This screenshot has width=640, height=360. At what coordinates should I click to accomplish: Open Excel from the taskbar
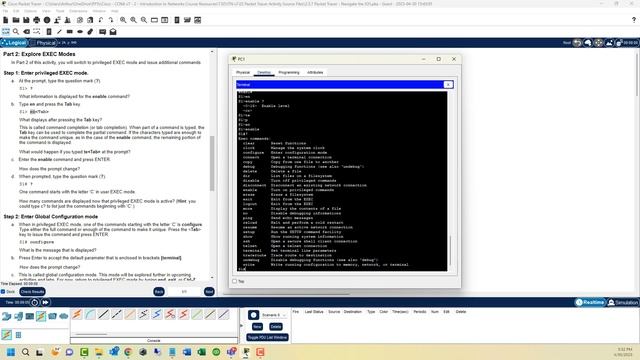click(x=202, y=352)
